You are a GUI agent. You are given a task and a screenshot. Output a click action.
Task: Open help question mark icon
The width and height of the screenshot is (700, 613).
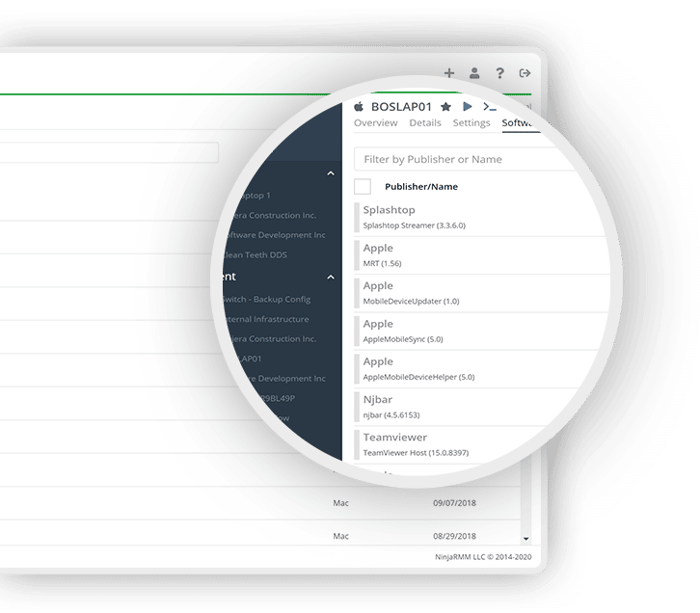tap(499, 73)
